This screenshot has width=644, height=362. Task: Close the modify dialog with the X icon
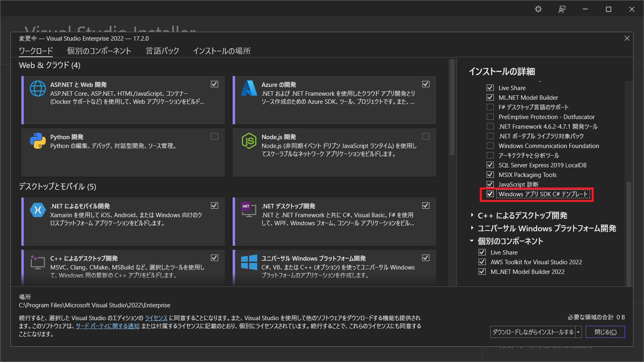click(x=627, y=38)
